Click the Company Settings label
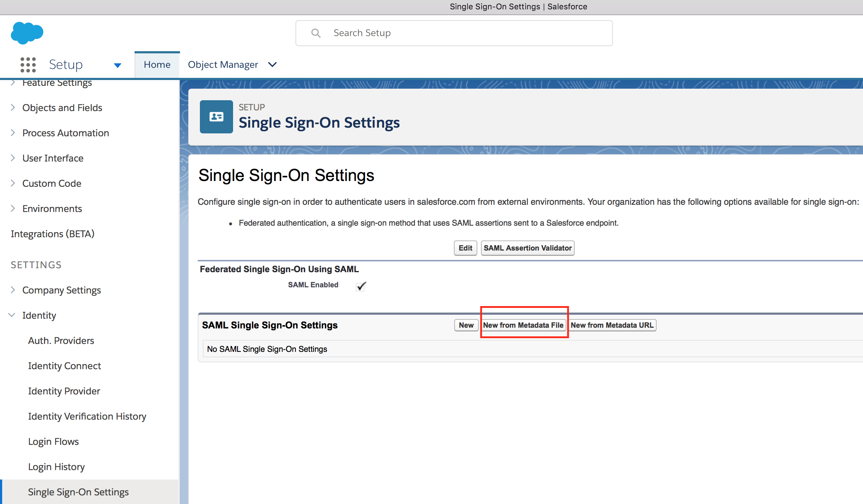863x504 pixels. coord(62,290)
